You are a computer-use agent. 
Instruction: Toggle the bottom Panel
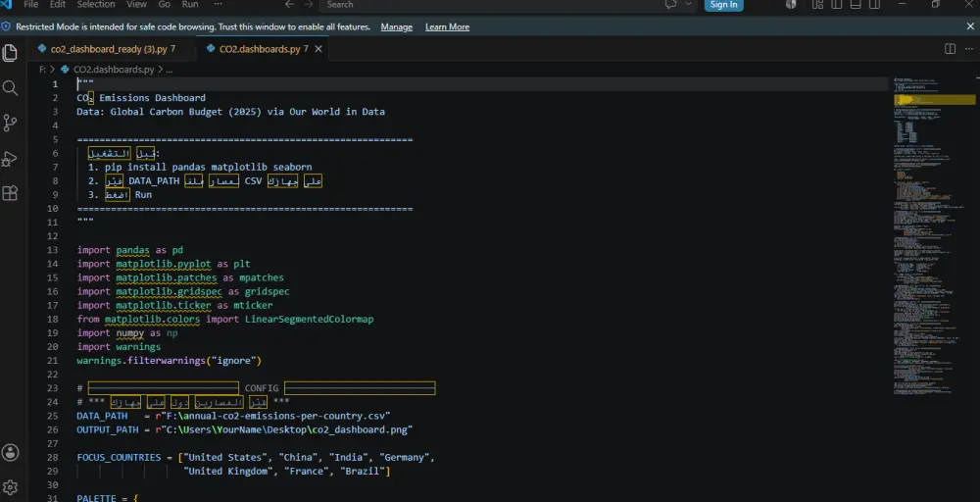(856, 4)
